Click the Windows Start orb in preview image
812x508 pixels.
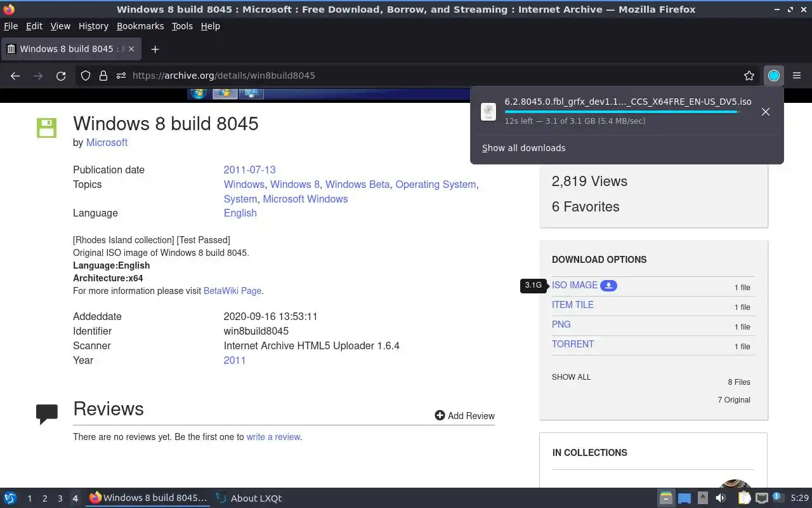pyautogui.click(x=199, y=93)
